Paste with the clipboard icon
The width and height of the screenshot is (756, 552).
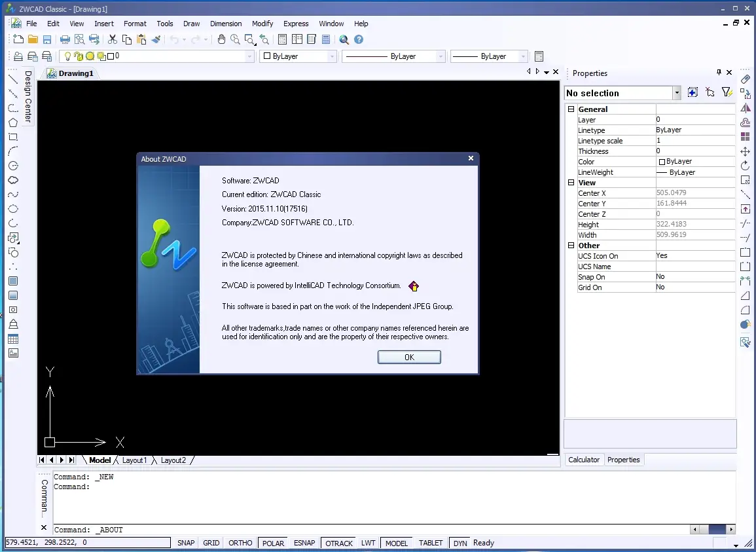click(141, 39)
